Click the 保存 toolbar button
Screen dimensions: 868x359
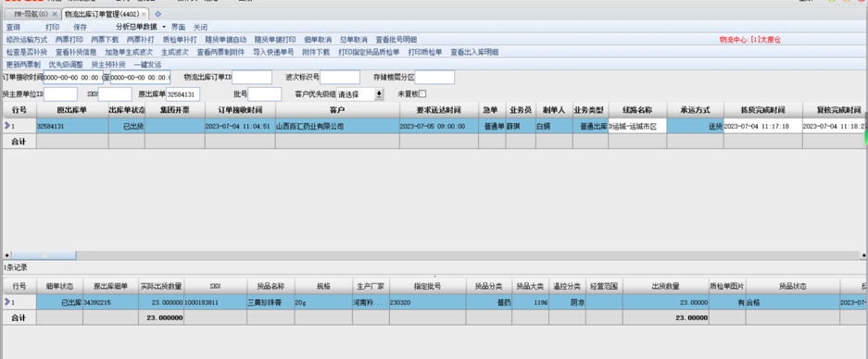pos(81,27)
